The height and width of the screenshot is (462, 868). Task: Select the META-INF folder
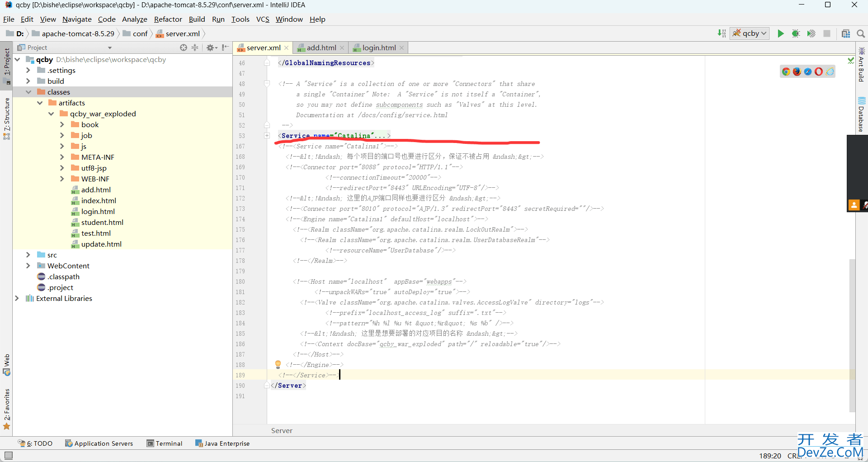[x=98, y=157]
